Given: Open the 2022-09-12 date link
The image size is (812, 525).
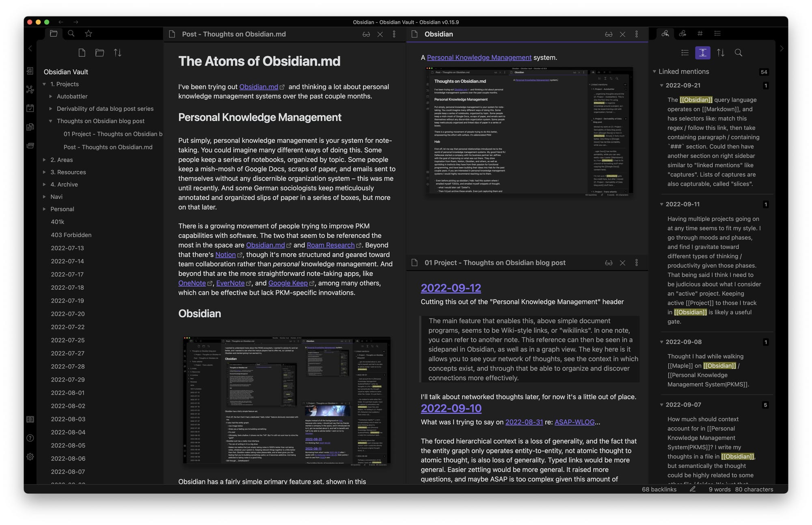Looking at the screenshot, I should click(x=451, y=288).
